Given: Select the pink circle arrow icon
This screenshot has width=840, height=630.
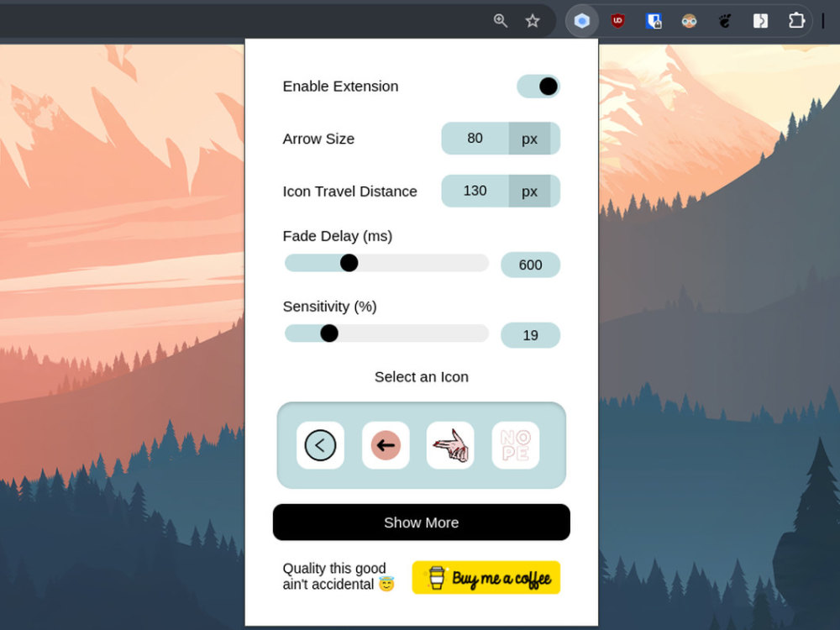Looking at the screenshot, I should click(x=386, y=445).
